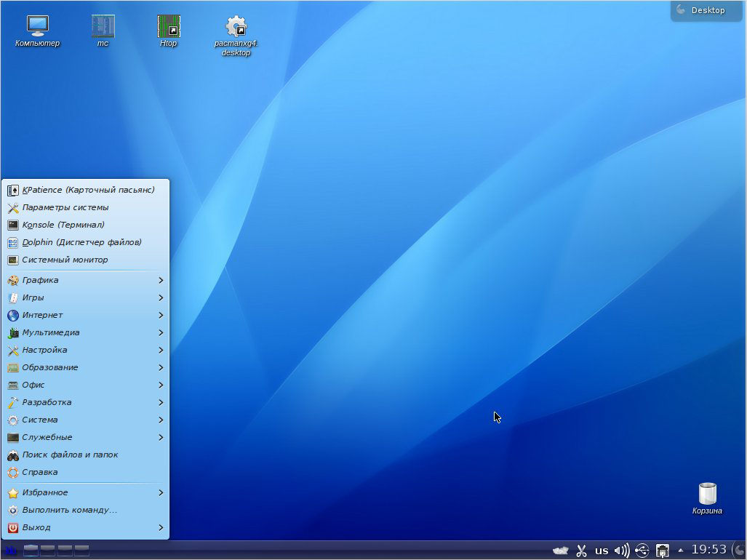Click the red Выход power icon
Viewport: 747px width, 560px height.
13,527
